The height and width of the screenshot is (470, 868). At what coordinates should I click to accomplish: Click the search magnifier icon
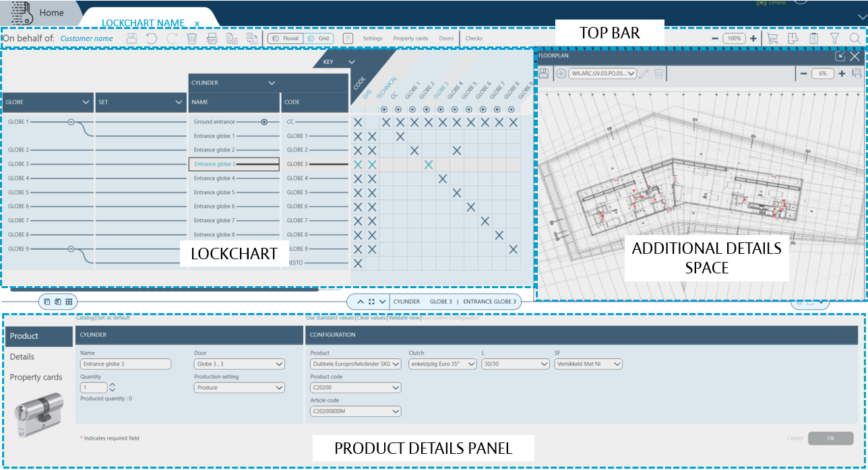click(855, 38)
